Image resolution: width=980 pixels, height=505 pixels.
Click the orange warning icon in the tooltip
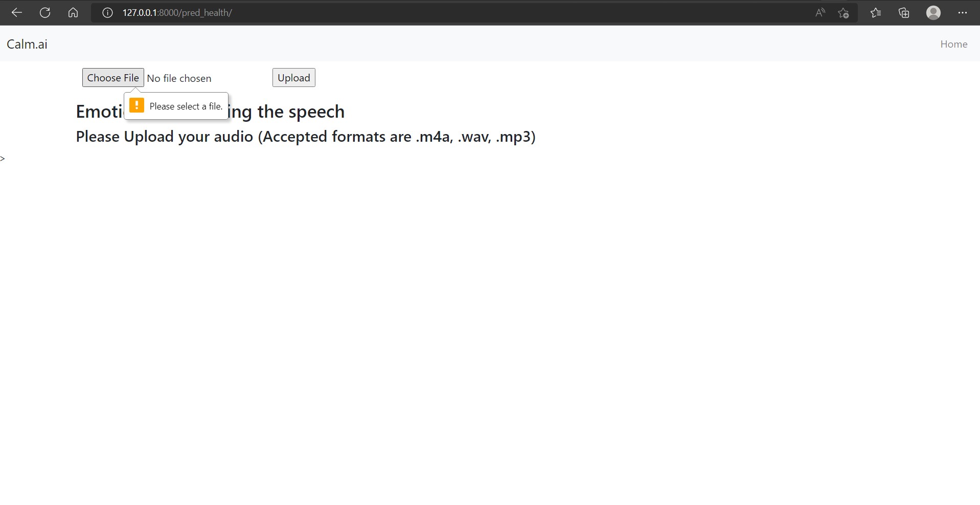(136, 105)
